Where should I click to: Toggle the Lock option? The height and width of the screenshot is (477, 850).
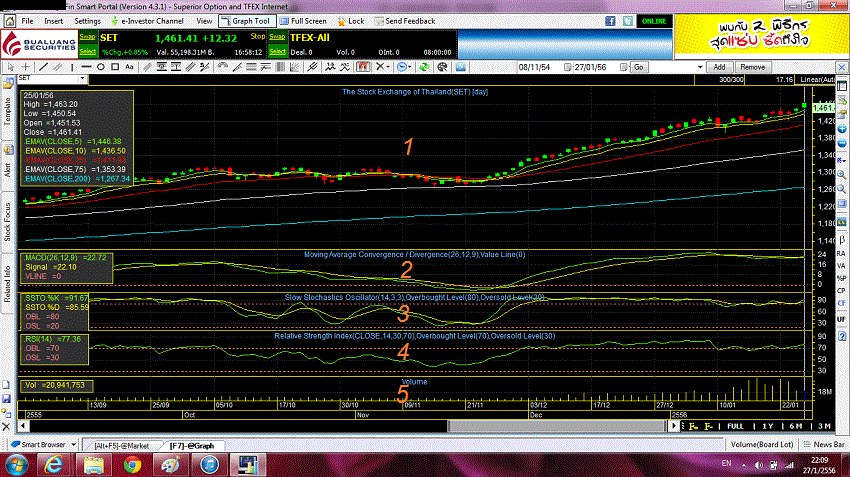pos(351,21)
